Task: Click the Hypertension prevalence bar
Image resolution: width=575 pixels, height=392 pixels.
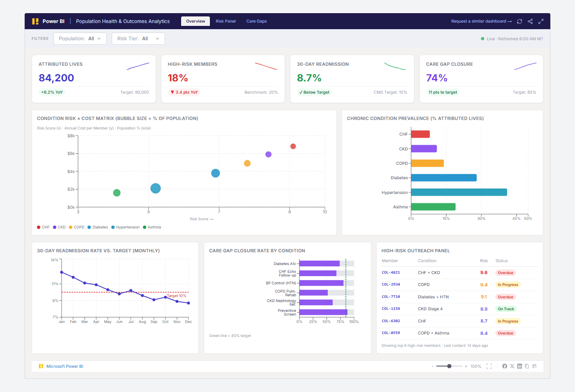Action: (459, 192)
